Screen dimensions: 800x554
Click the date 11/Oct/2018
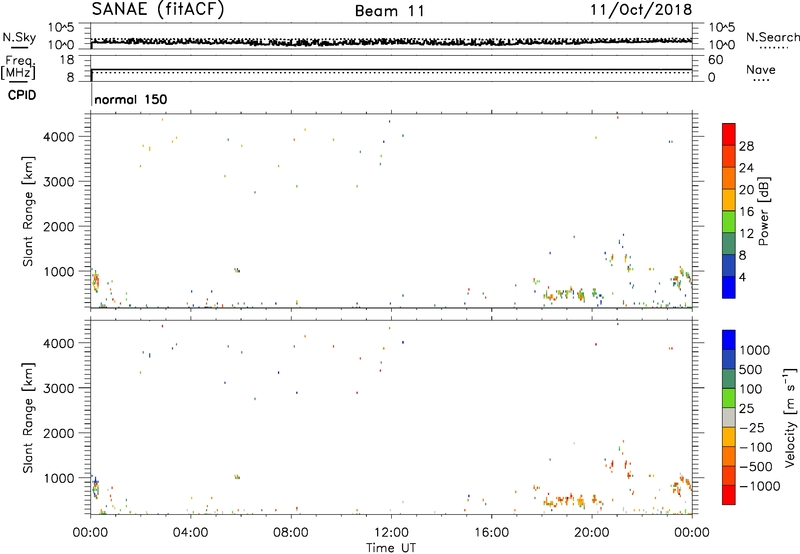click(641, 10)
